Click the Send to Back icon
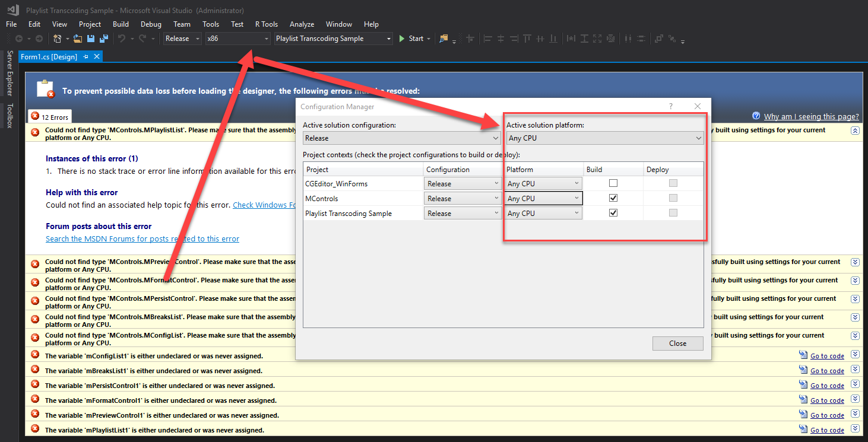 [x=672, y=39]
